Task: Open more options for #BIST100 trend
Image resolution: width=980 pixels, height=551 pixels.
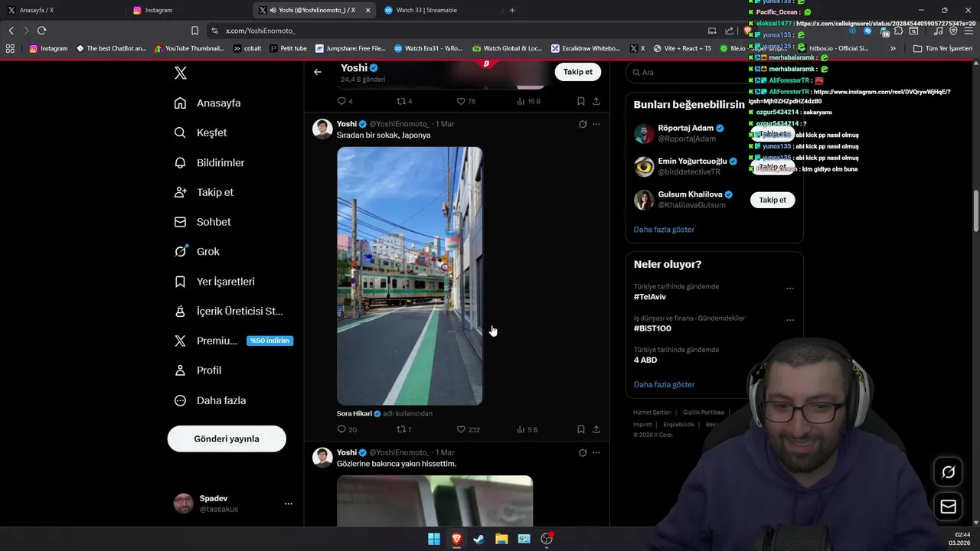Action: pos(790,320)
